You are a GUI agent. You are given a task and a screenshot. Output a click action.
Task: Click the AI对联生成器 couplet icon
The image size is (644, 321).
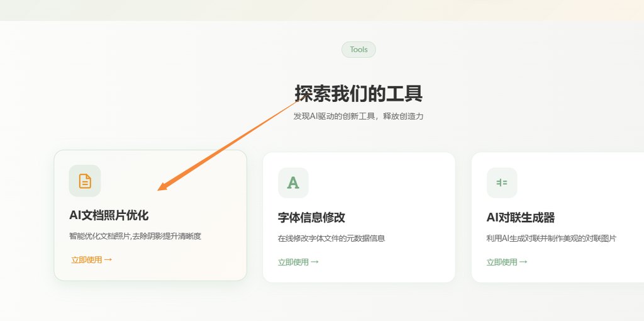[x=502, y=183]
